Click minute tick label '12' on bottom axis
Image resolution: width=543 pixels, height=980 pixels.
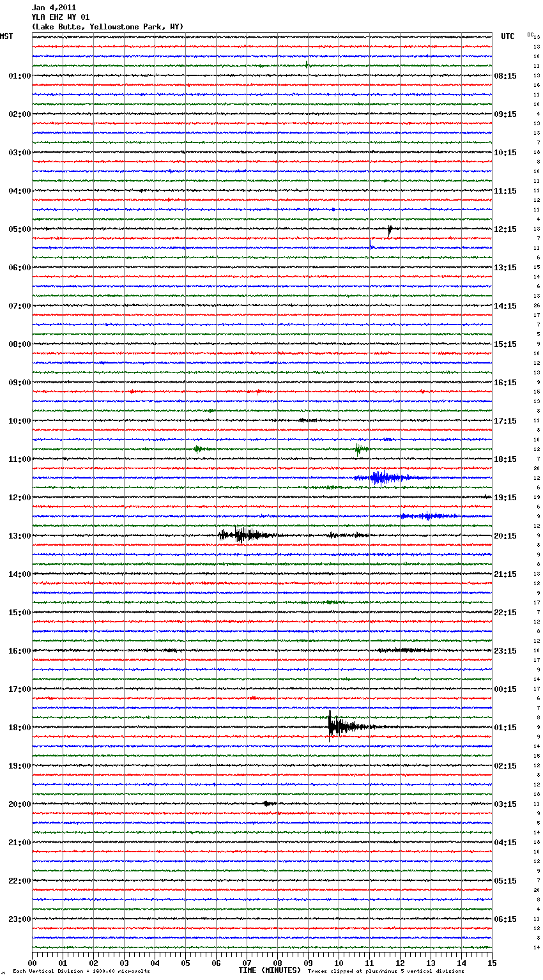tap(400, 963)
